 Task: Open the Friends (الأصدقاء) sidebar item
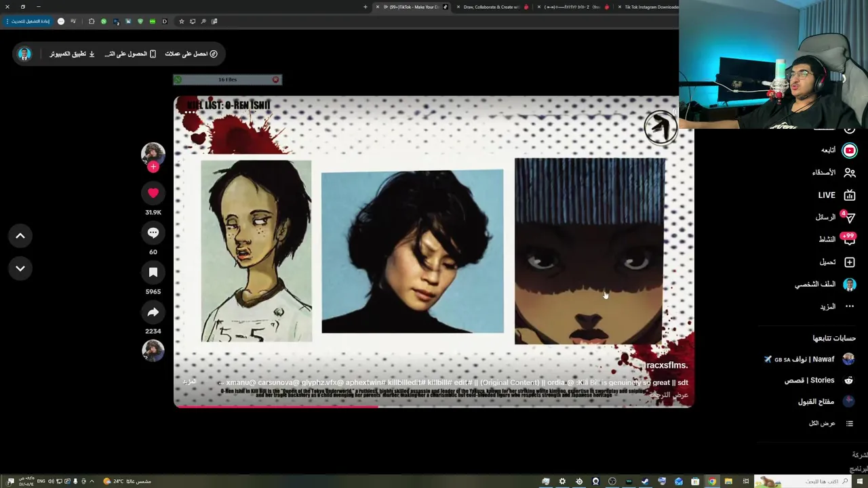coord(834,173)
